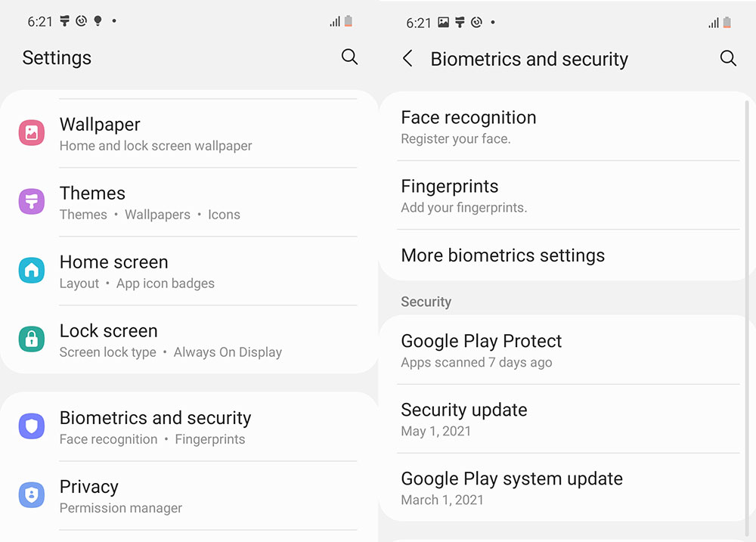This screenshot has width=756, height=542.
Task: Open Privacy Permission manager row
Action: tap(189, 496)
